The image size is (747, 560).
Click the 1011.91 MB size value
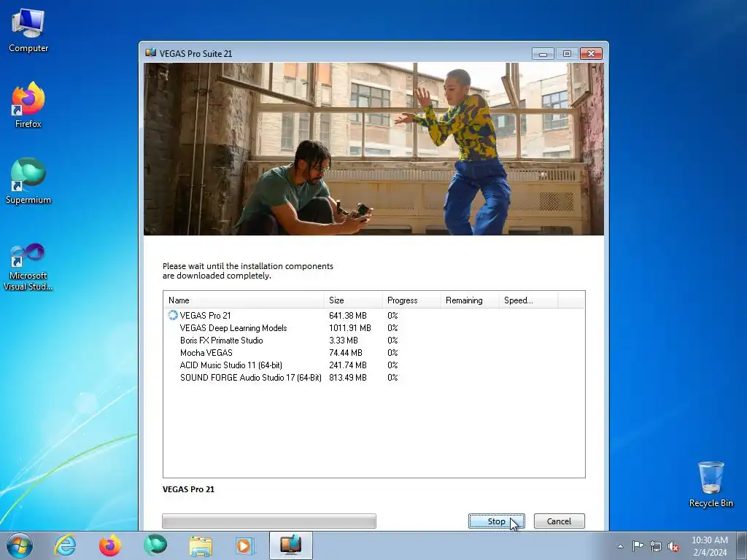[349, 327]
